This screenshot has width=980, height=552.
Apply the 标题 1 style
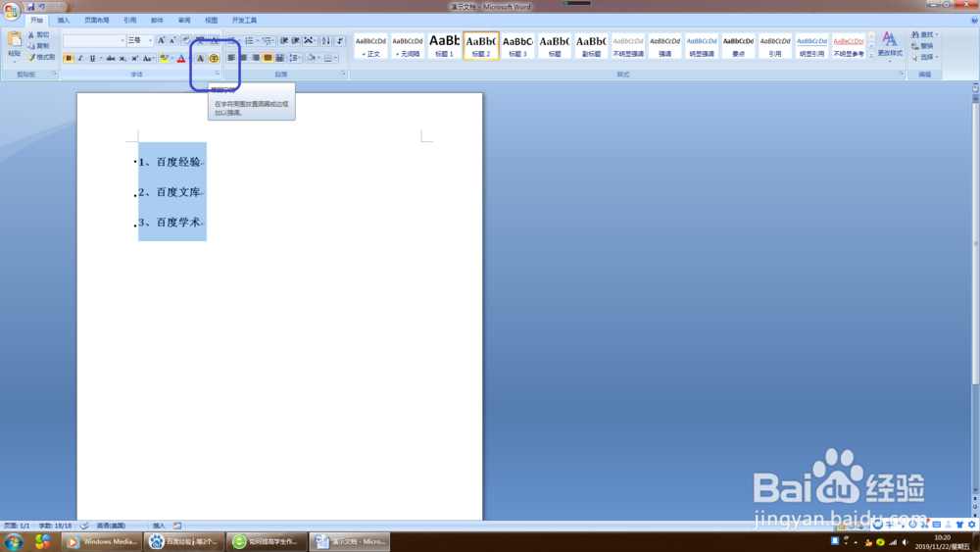pyautogui.click(x=444, y=46)
